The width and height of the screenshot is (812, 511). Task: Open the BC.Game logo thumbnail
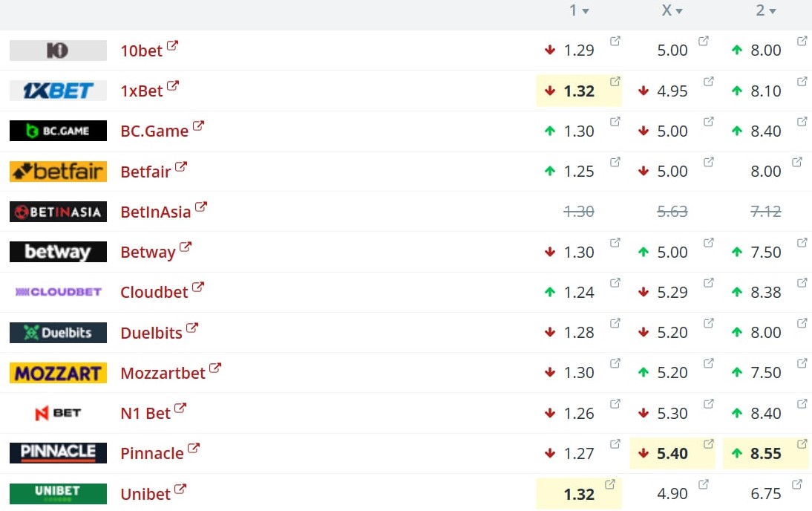pyautogui.click(x=58, y=131)
